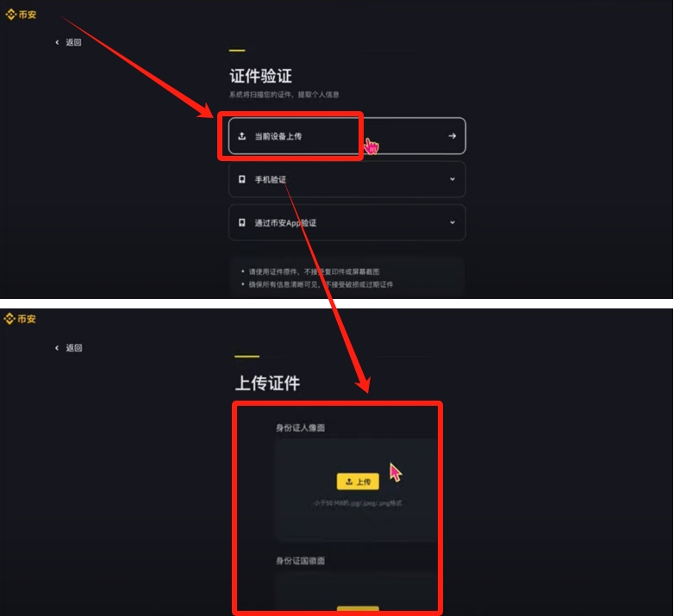This screenshot has width=674, height=616.
Task: Open the 手机验证 option row
Action: 346,179
